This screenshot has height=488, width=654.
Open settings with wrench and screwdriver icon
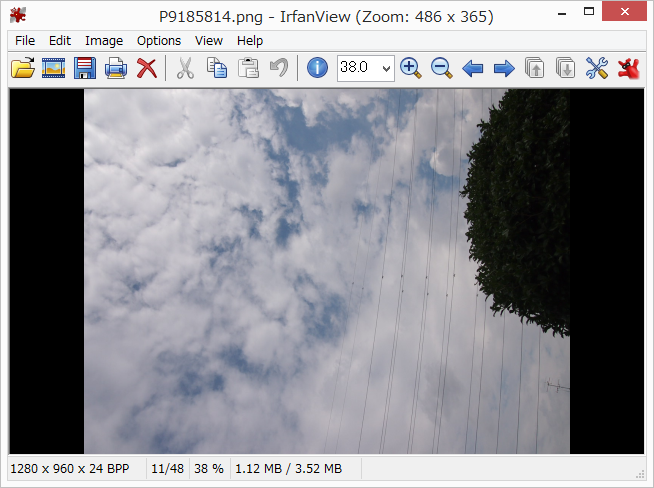pyautogui.click(x=597, y=68)
